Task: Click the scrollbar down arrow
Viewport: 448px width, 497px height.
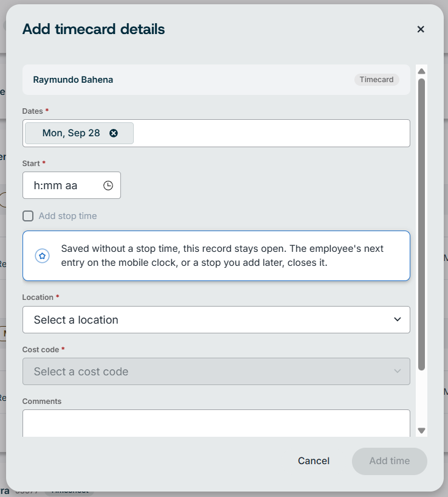Action: (x=421, y=431)
